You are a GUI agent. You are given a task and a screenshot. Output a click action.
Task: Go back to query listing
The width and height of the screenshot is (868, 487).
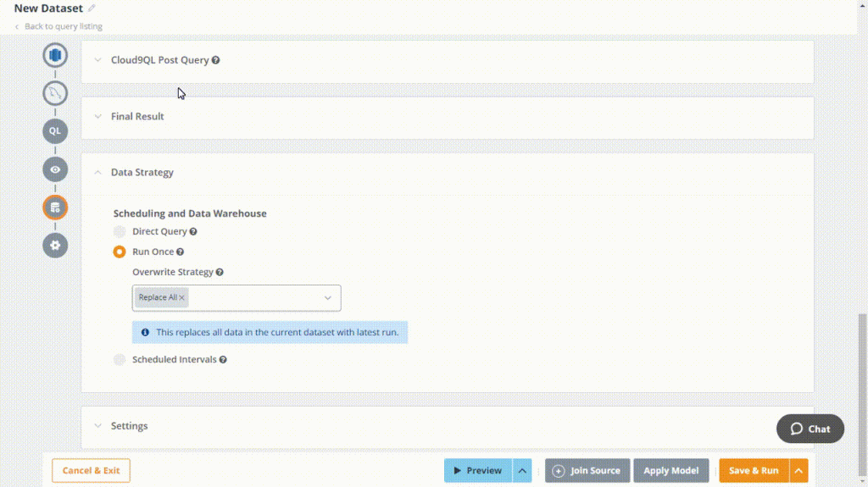click(x=58, y=26)
